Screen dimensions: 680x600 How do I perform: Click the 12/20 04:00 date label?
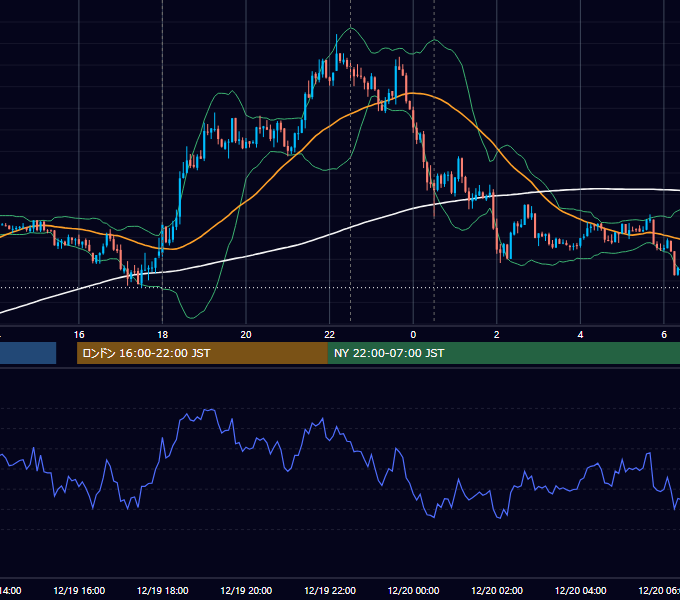(x=581, y=590)
